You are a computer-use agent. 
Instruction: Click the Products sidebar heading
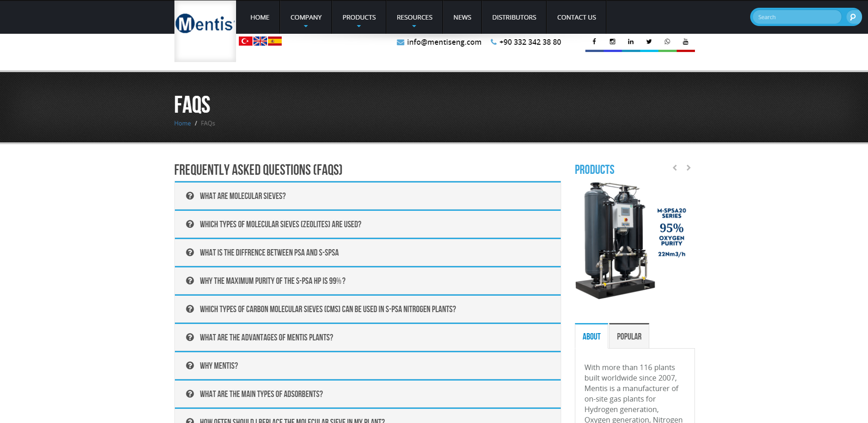click(x=594, y=170)
